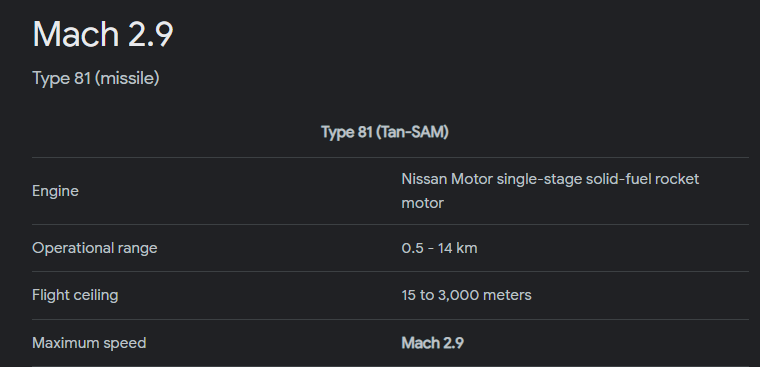Click the lone word motor on second line
Viewport: 760px width, 367px height.
point(423,203)
